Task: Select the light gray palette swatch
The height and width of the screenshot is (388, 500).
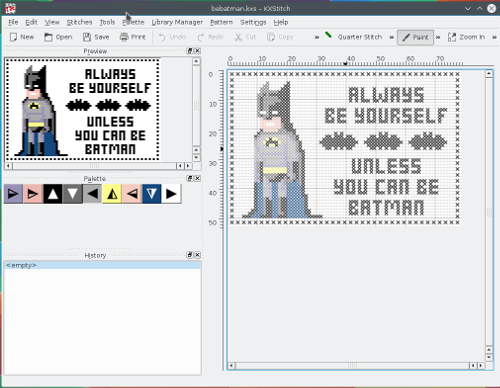Action: 92,194
